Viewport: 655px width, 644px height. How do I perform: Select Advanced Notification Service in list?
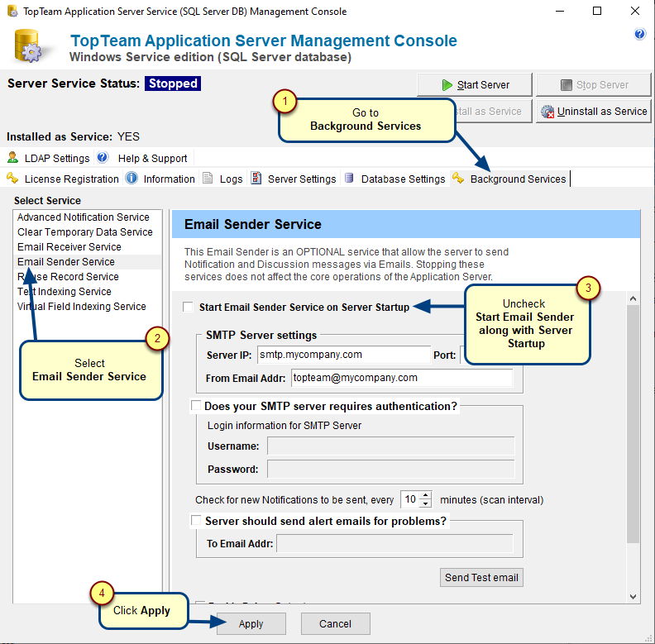tap(88, 217)
